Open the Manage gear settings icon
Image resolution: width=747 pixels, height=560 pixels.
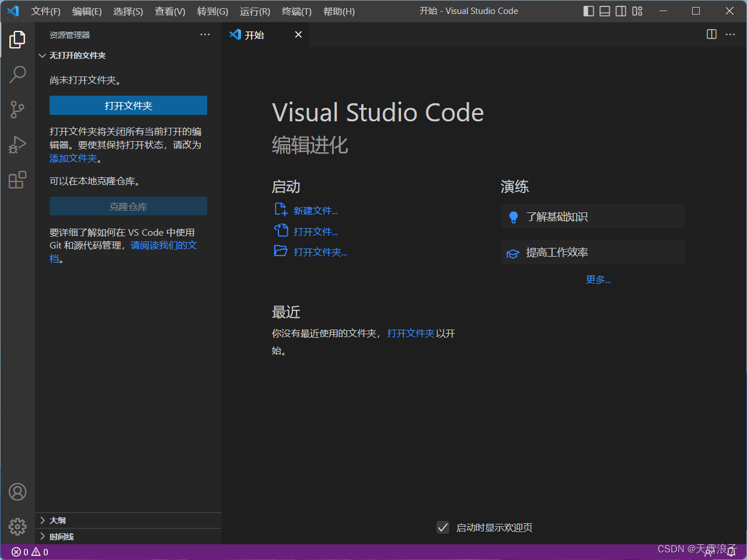pos(18,527)
